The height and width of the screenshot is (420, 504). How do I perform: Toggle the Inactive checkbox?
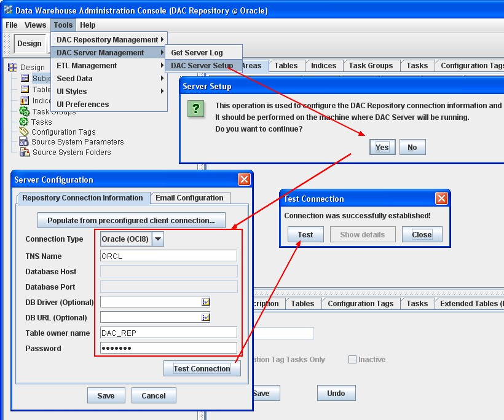pos(353,359)
